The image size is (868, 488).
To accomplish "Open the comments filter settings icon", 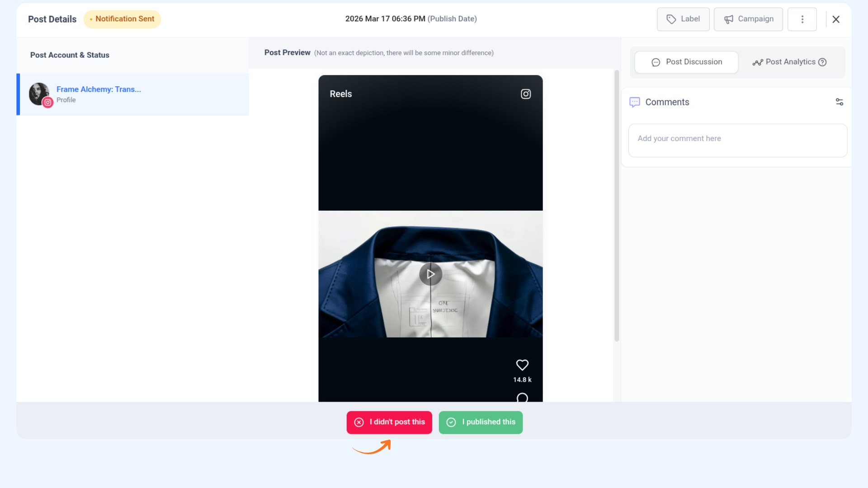I will pos(839,102).
